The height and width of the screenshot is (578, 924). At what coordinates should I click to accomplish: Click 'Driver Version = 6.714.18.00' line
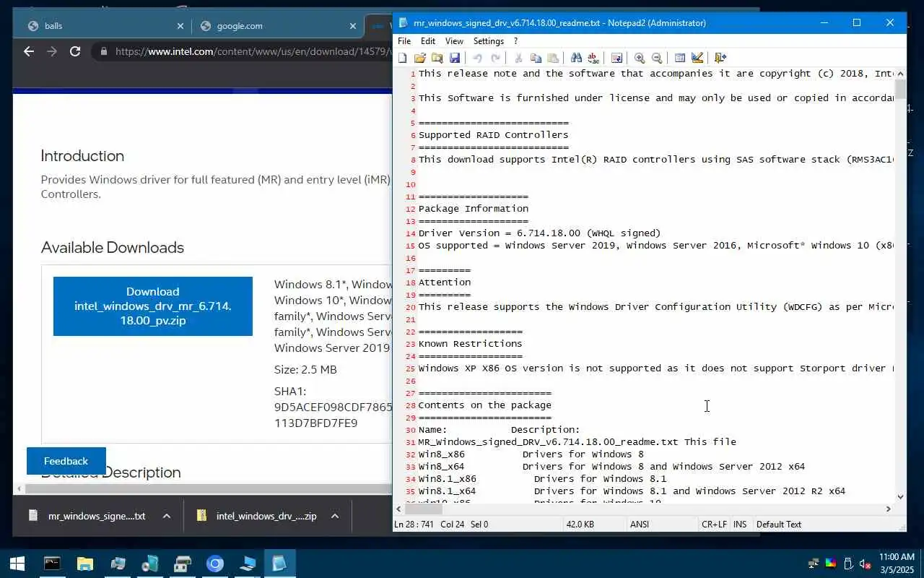click(539, 233)
